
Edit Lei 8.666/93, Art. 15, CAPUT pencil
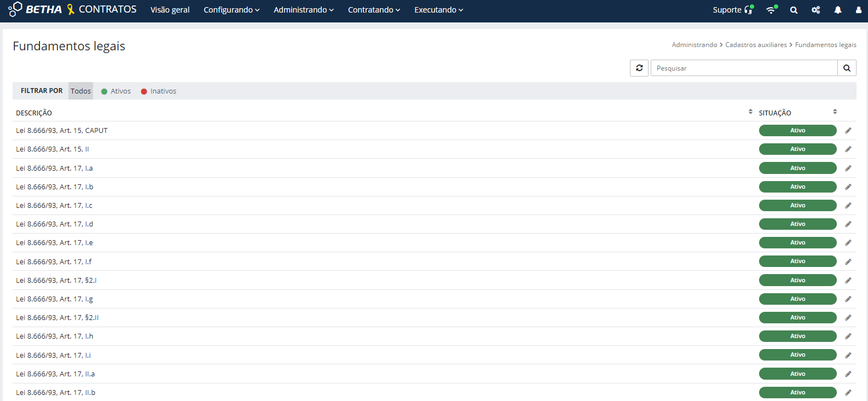coord(848,130)
